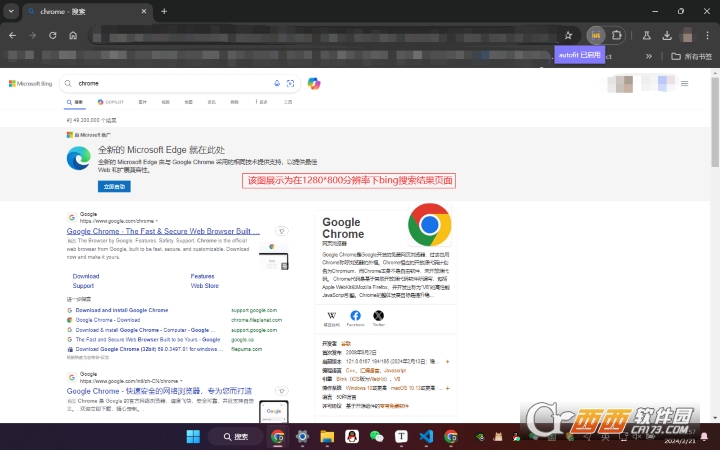
Task: Open File Explorer from taskbar
Action: pyautogui.click(x=327, y=436)
